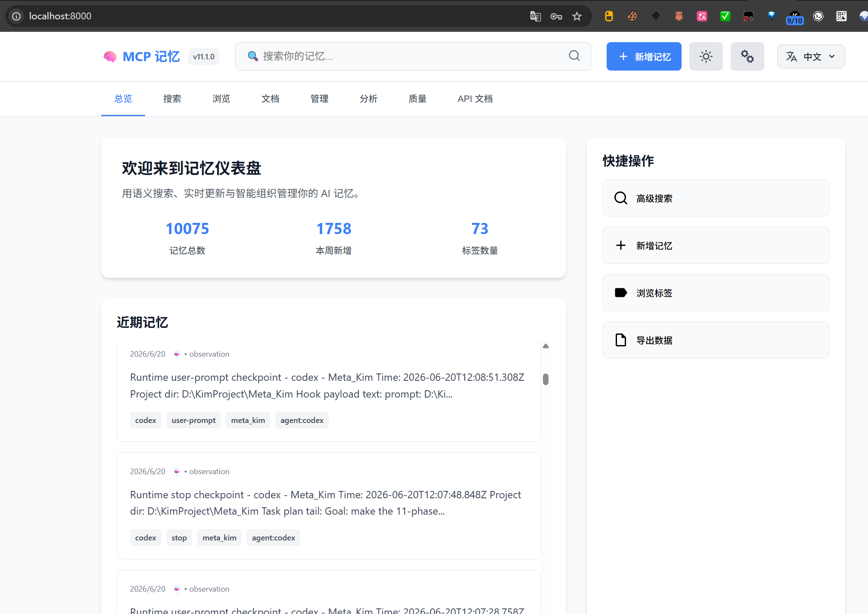Image resolution: width=868 pixels, height=614 pixels.
Task: Click the QR code extension icon
Action: [x=841, y=16]
